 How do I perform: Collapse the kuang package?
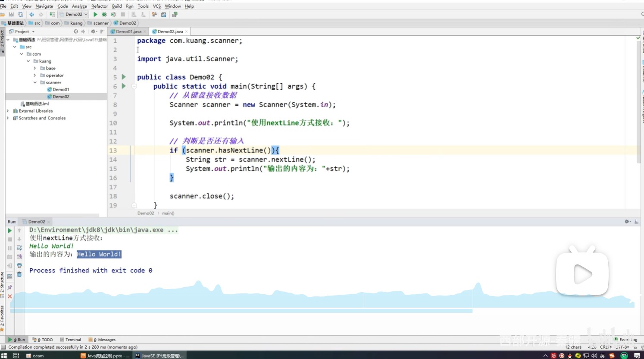(28, 61)
